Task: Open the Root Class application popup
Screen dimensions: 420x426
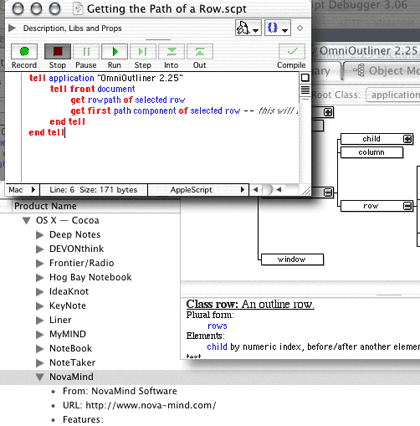Action: tap(393, 95)
